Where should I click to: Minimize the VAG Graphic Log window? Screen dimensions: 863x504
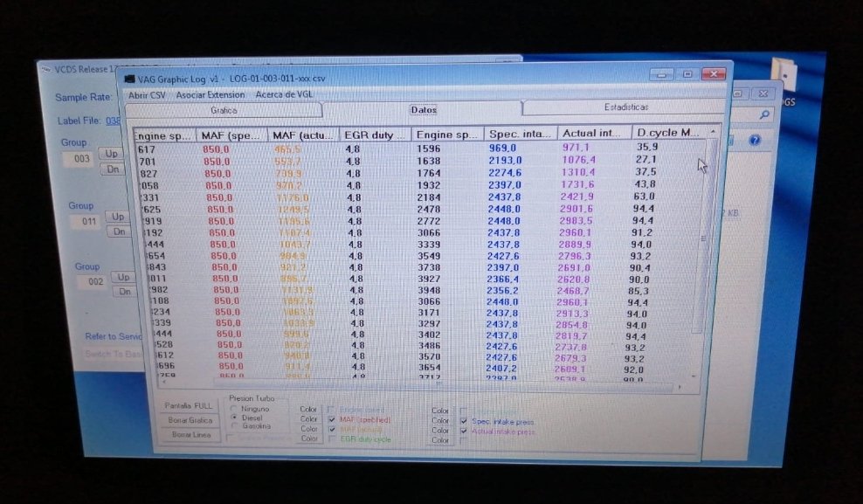click(x=667, y=74)
